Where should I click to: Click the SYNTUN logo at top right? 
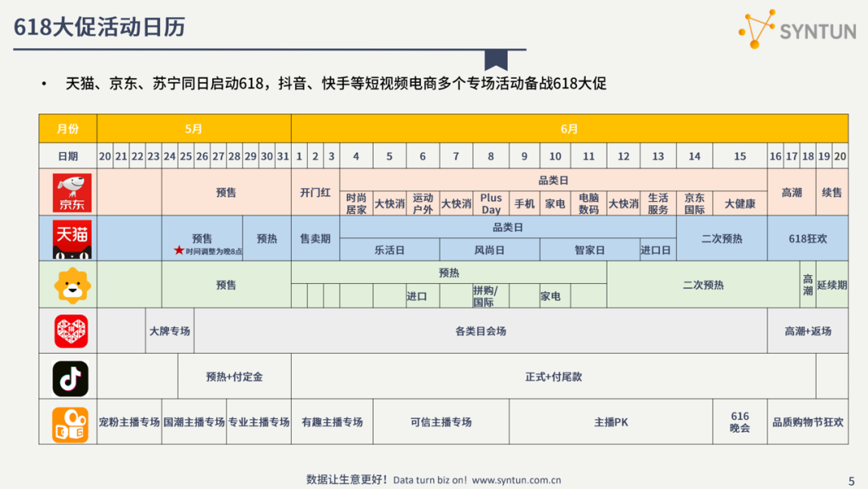pos(797,29)
